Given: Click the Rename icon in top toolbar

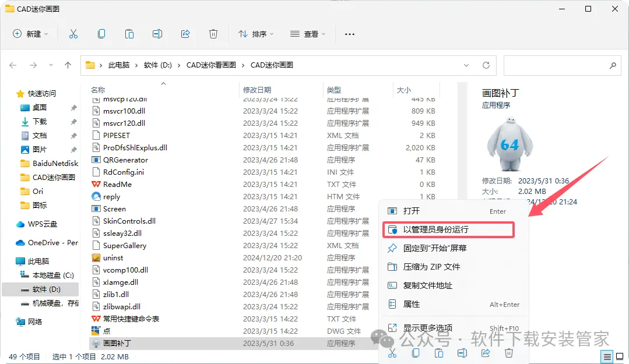Looking at the screenshot, I should [x=157, y=34].
